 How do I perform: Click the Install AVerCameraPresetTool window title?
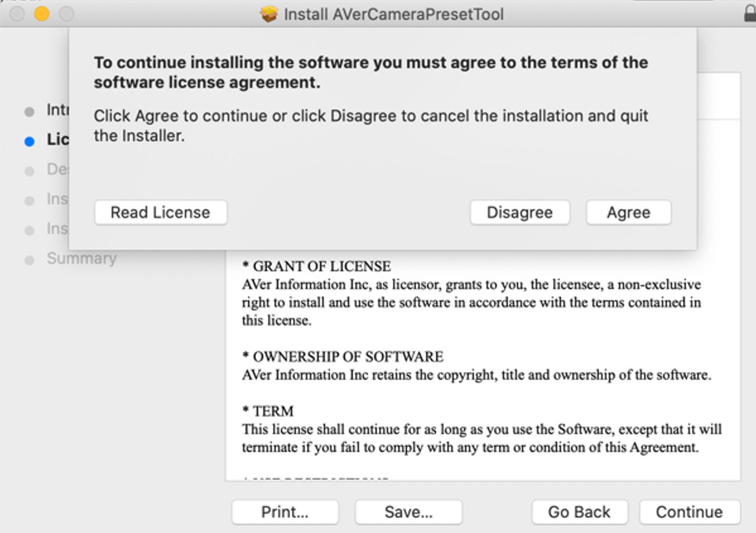tap(393, 14)
